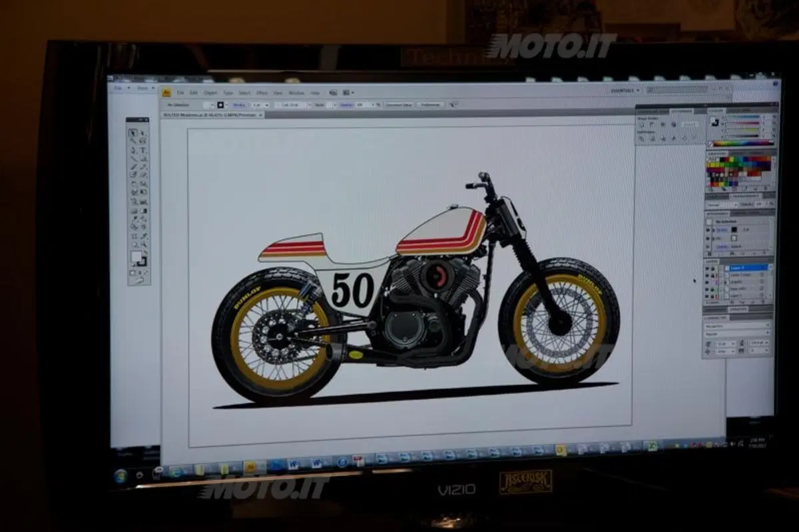Open the File menu
Screen dimensions: 799x532
(180, 93)
